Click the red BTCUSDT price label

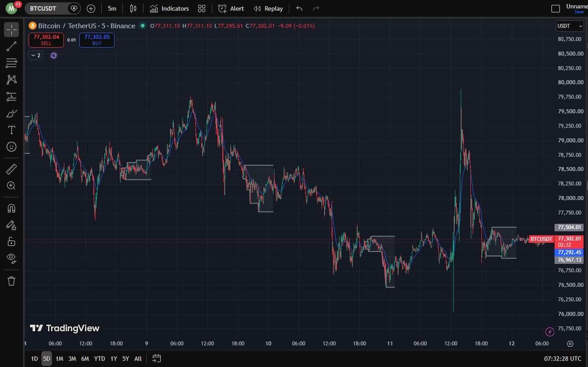pos(541,239)
